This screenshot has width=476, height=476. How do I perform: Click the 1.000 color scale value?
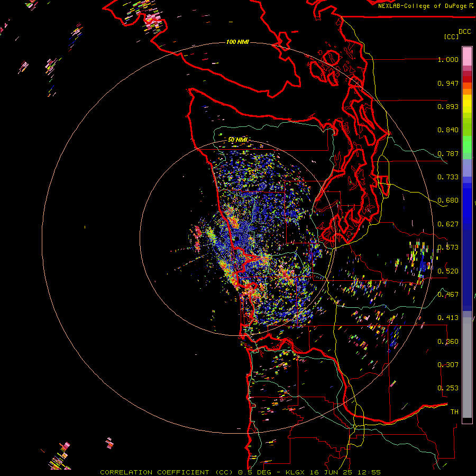[448, 59]
